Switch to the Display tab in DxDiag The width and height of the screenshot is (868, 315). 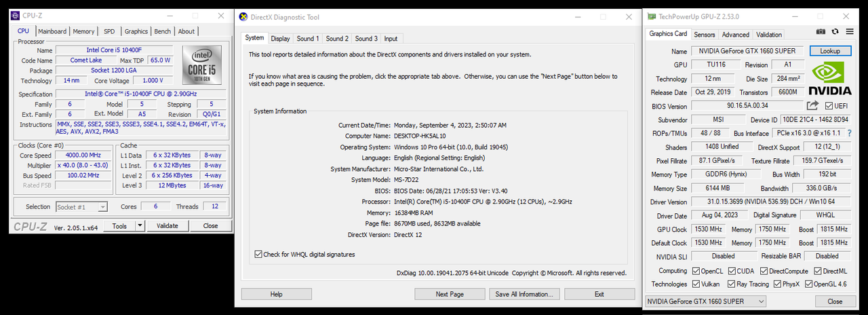(280, 39)
